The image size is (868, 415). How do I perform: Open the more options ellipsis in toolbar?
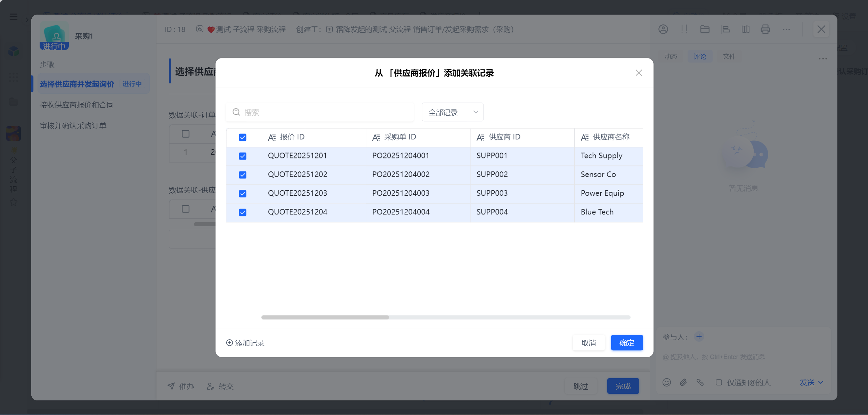pyautogui.click(x=786, y=29)
